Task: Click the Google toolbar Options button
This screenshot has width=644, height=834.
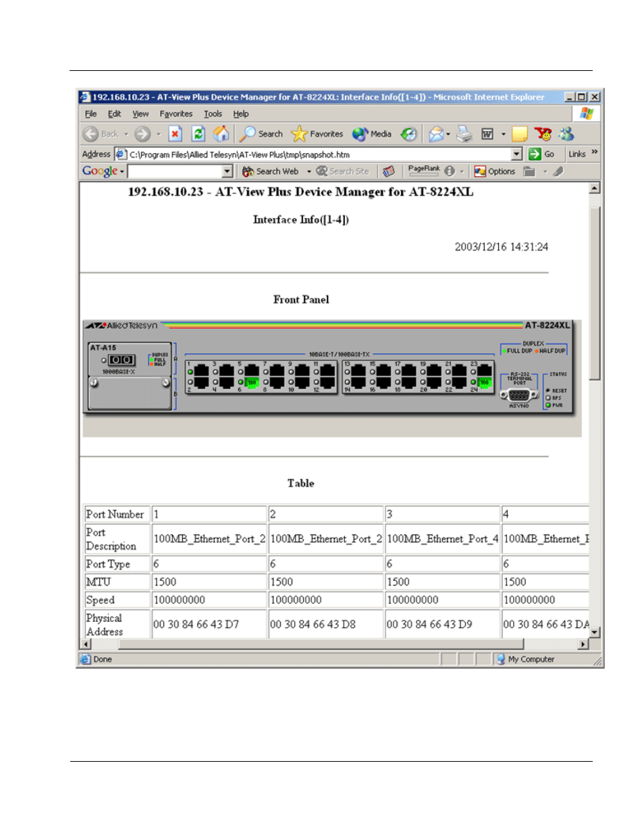Action: pos(495,172)
